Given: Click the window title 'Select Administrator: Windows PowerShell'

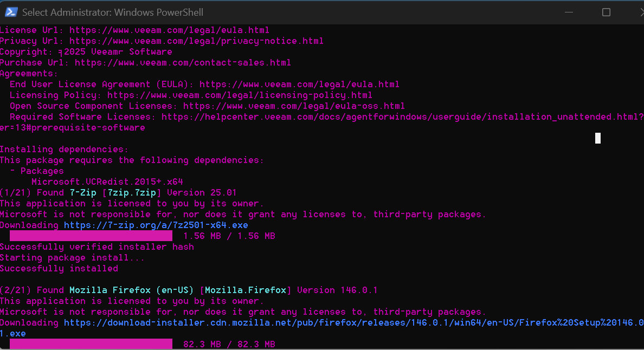Looking at the screenshot, I should (113, 12).
